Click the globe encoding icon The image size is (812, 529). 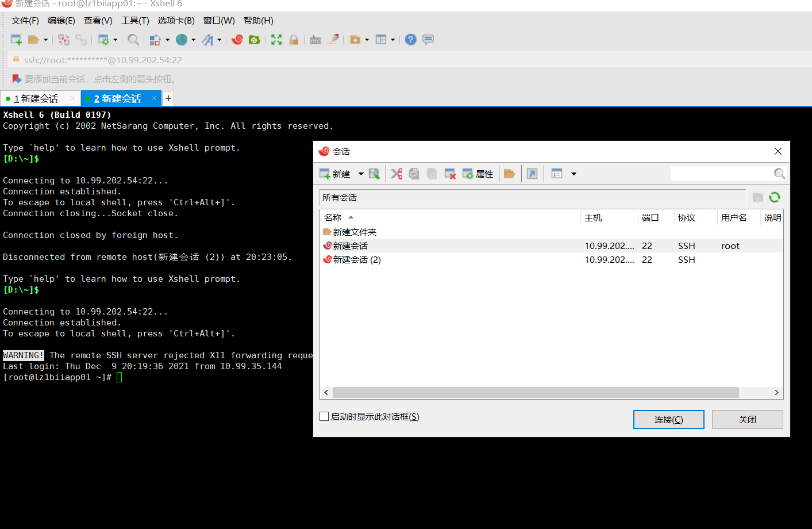[182, 40]
